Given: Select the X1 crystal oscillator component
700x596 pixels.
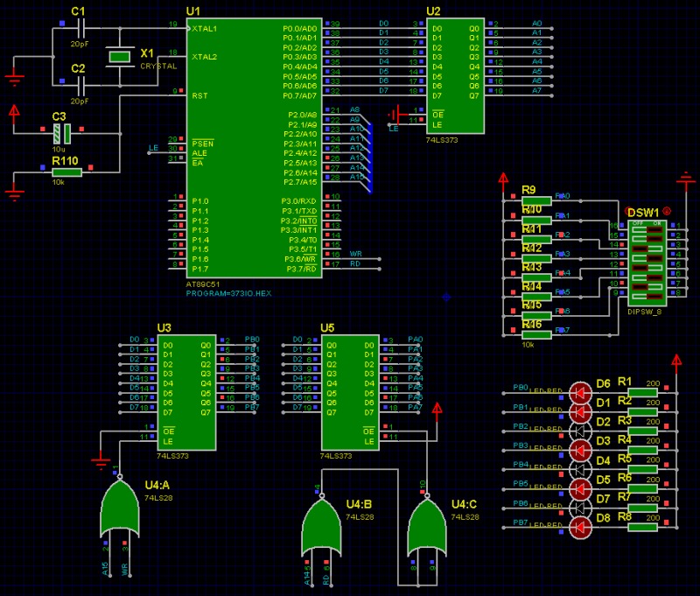Looking at the screenshot, I should tap(117, 58).
